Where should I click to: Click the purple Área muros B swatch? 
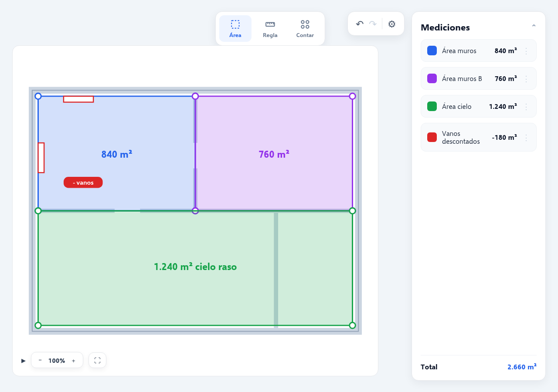pos(432,78)
